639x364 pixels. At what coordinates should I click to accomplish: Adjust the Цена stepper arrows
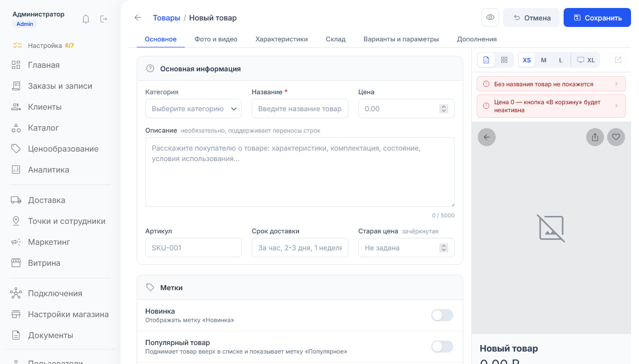[443, 109]
